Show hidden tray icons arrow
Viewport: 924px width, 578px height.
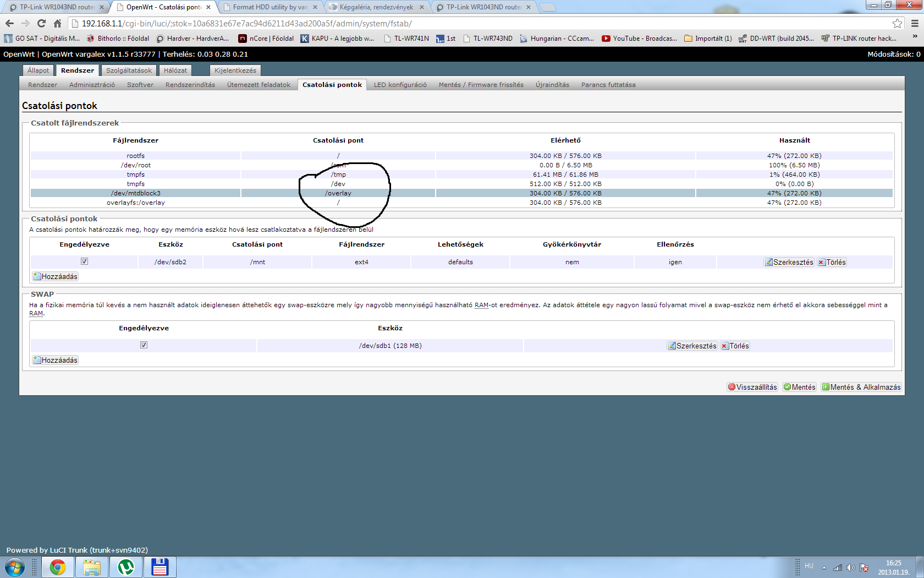[824, 568]
